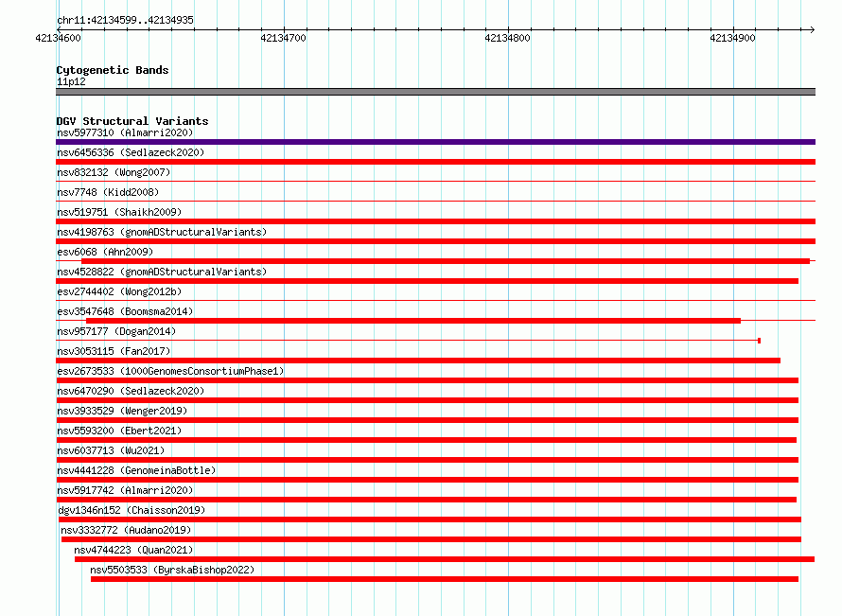Click the Cytogenetic Bands track title

coord(113,70)
